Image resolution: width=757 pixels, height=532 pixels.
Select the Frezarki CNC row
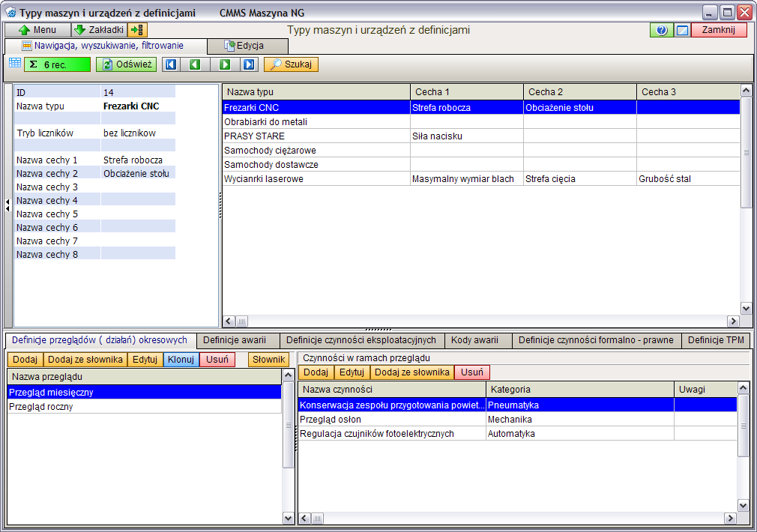pyautogui.click(x=481, y=107)
